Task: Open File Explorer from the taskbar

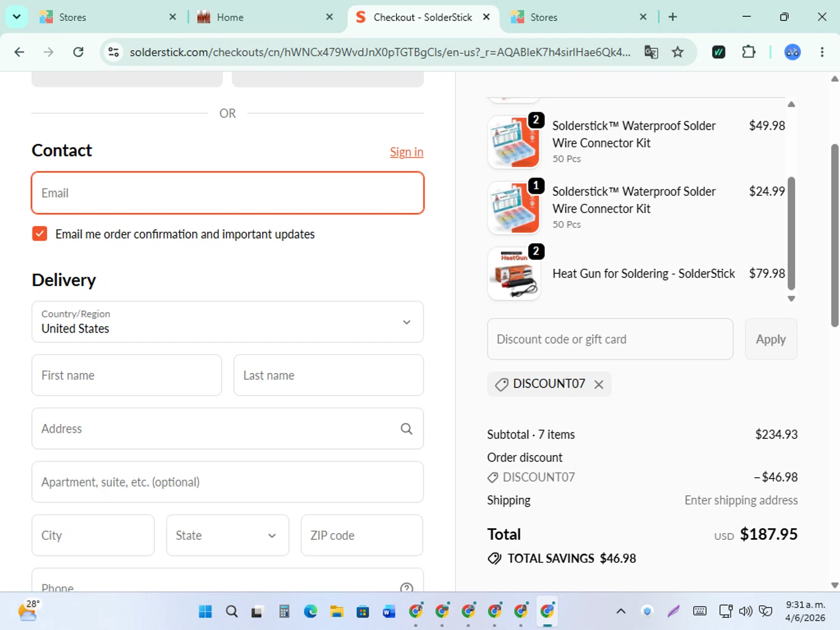Action: click(x=337, y=612)
